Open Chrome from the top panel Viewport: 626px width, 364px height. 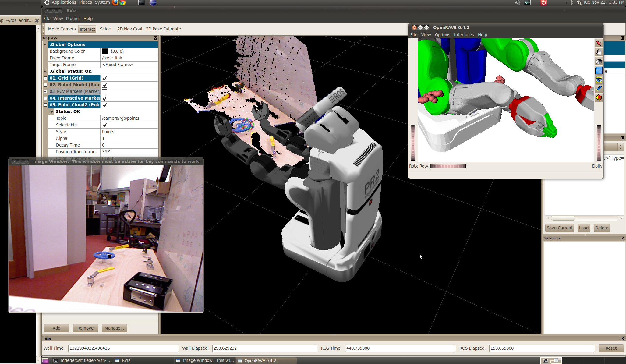point(122,3)
